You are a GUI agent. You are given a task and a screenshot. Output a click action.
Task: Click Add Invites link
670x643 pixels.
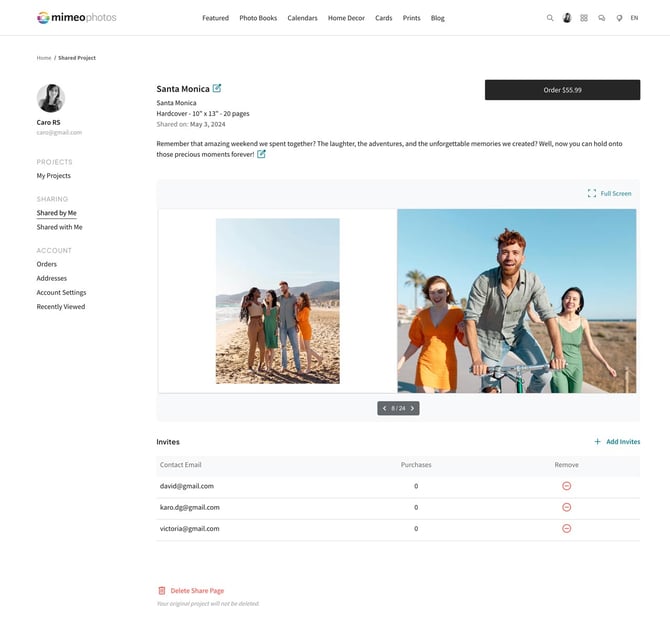pyautogui.click(x=617, y=441)
